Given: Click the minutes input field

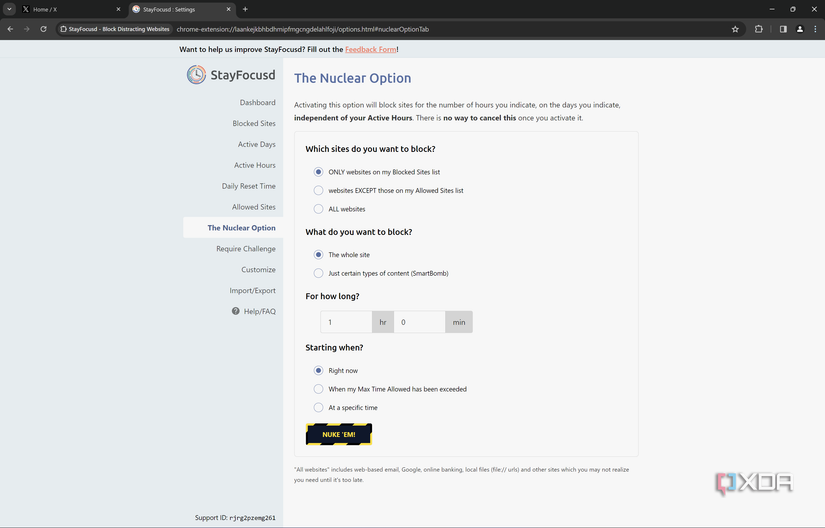Looking at the screenshot, I should [x=419, y=322].
